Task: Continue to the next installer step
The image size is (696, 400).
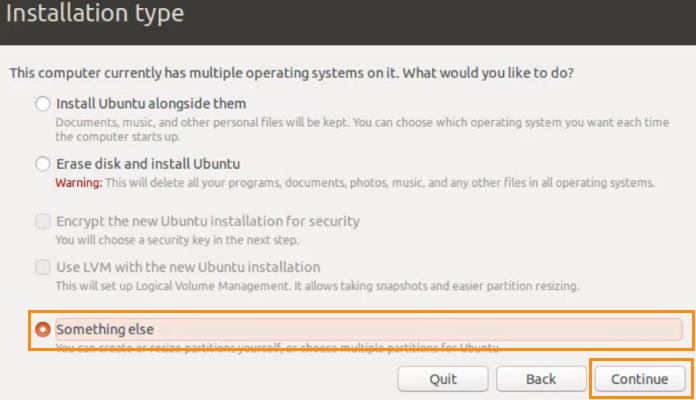Action: tap(640, 379)
